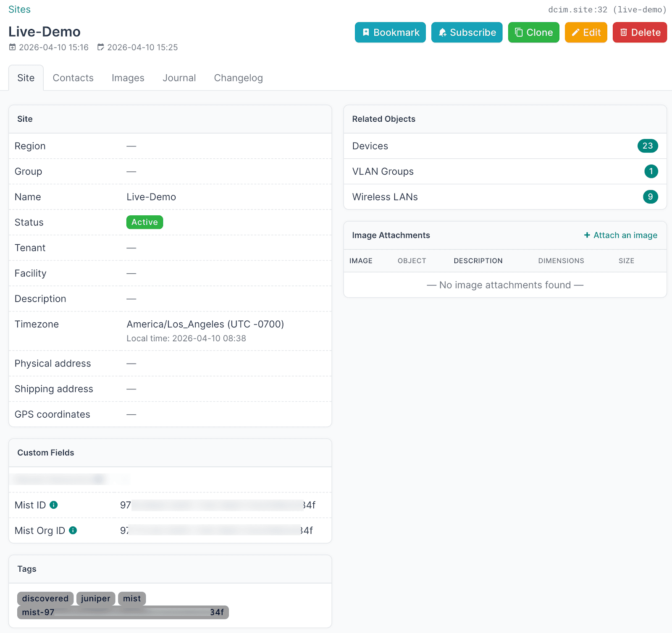This screenshot has height=633, width=672.
Task: Open the Wireless LANs count badge
Action: 650,197
